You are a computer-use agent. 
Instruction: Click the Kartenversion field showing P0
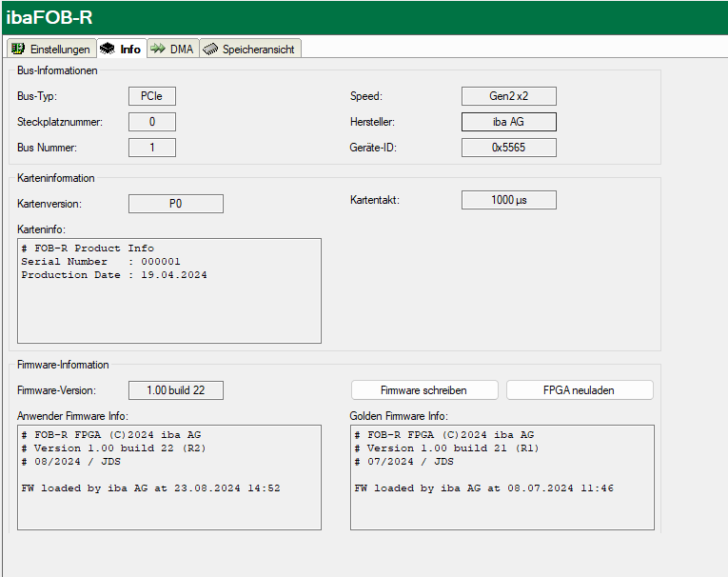pyautogui.click(x=175, y=204)
